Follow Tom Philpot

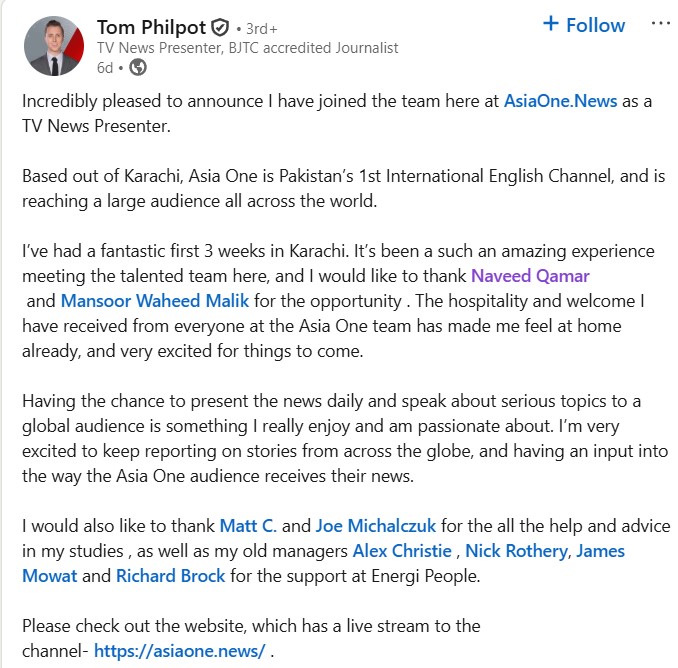583,25
